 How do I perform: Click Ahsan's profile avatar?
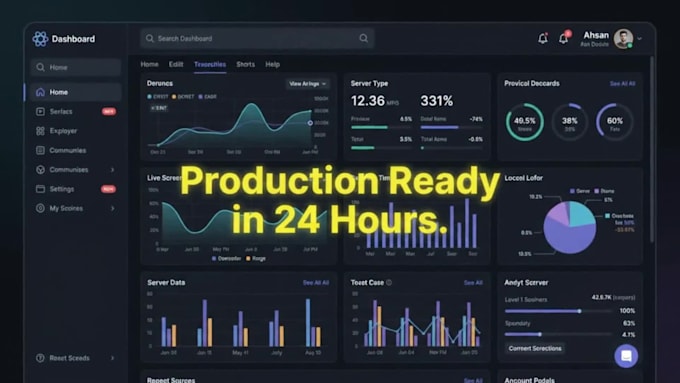pyautogui.click(x=624, y=39)
